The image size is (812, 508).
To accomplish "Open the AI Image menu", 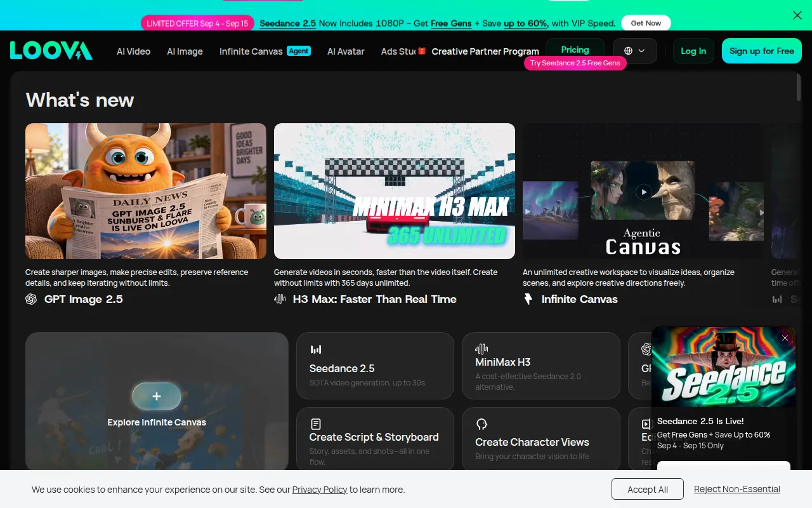I will point(185,51).
